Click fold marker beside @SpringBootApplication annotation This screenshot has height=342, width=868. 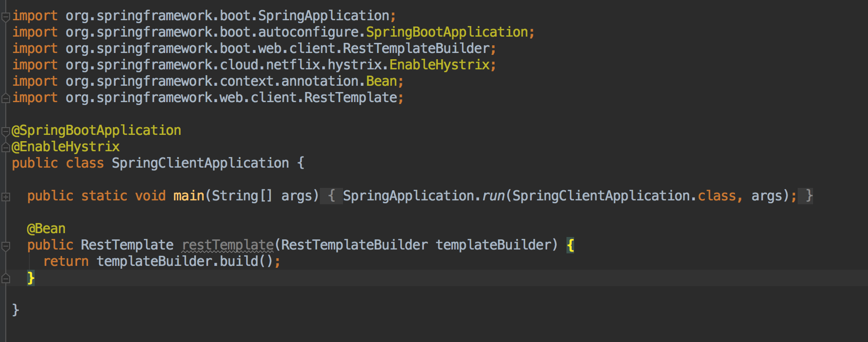coord(6,131)
